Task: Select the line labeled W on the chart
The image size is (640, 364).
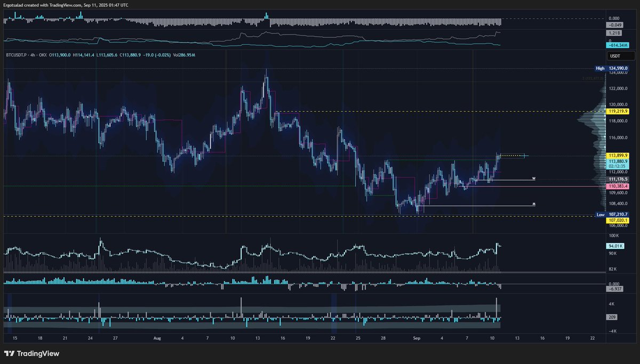Action: (x=533, y=178)
